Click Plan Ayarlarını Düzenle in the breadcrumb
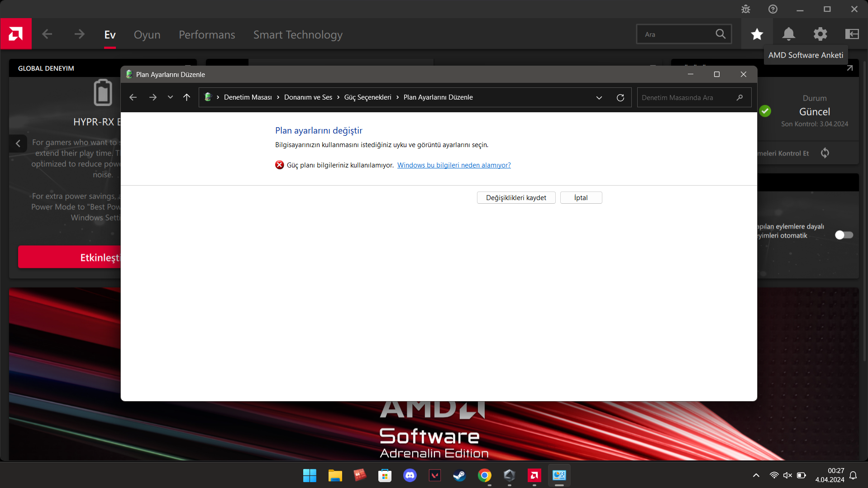 pos(438,97)
